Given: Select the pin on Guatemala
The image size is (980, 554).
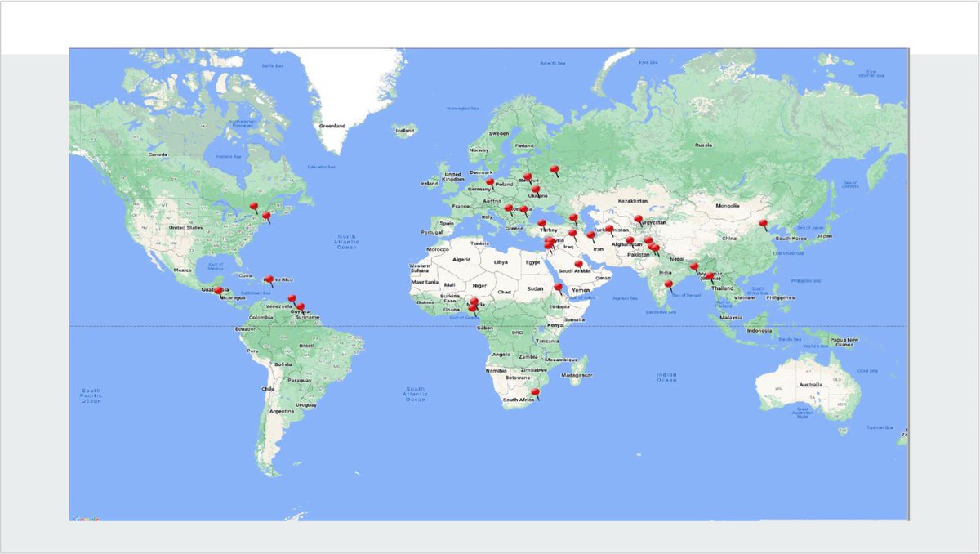Looking at the screenshot, I should tap(218, 292).
